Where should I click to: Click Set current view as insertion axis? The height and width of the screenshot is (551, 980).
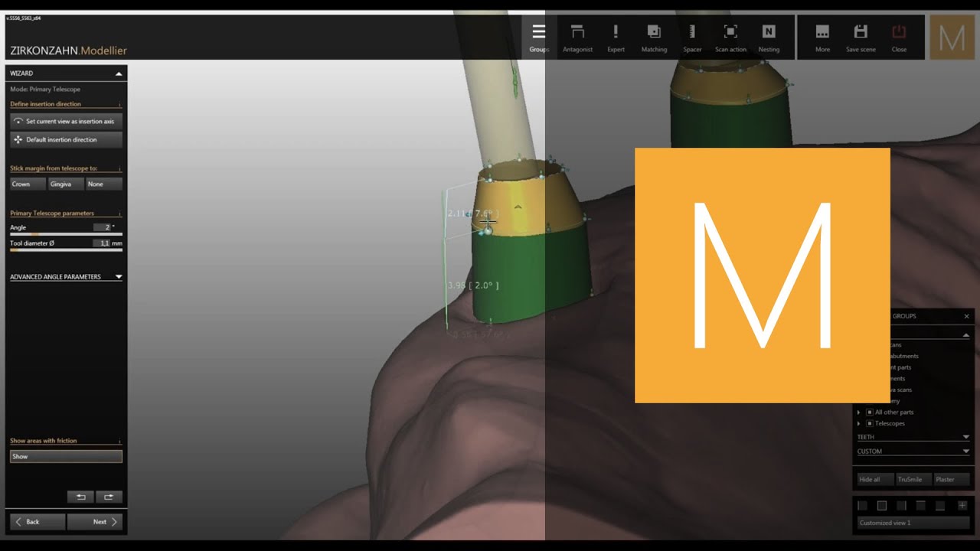coord(66,121)
